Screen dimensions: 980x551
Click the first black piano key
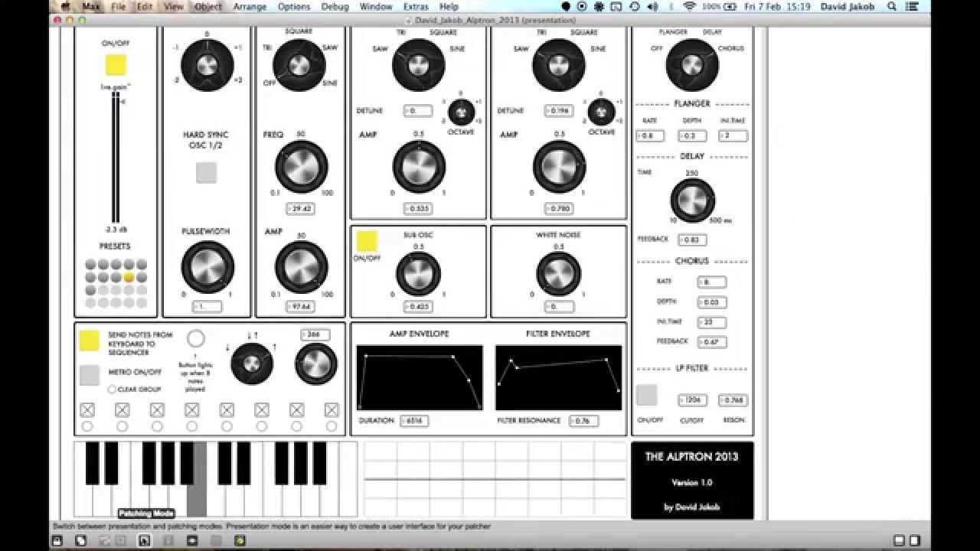(x=92, y=462)
